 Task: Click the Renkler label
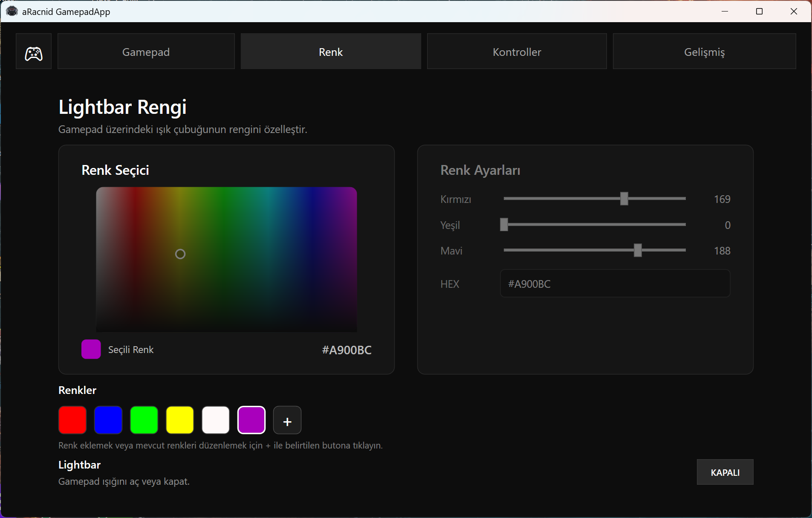(77, 390)
